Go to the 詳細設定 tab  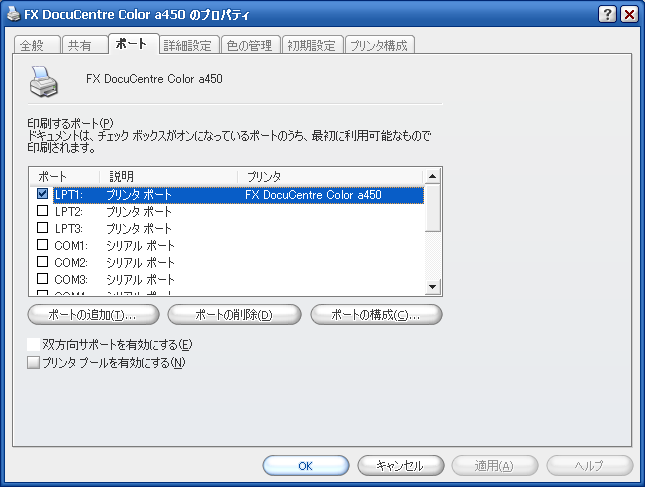click(x=188, y=45)
